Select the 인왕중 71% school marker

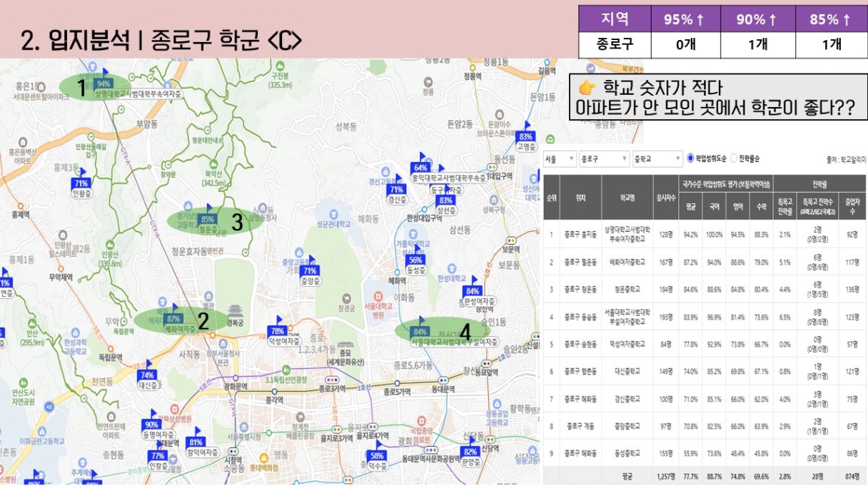(81, 183)
